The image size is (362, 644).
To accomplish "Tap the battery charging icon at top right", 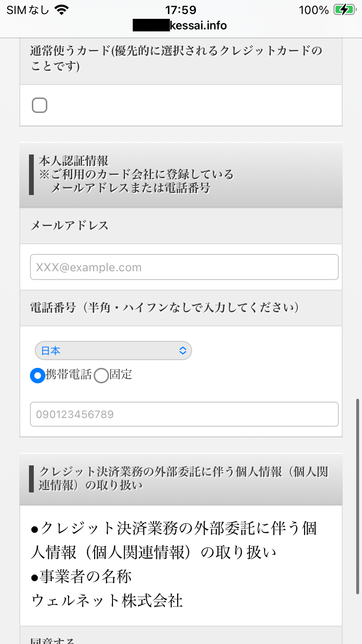I will (344, 9).
